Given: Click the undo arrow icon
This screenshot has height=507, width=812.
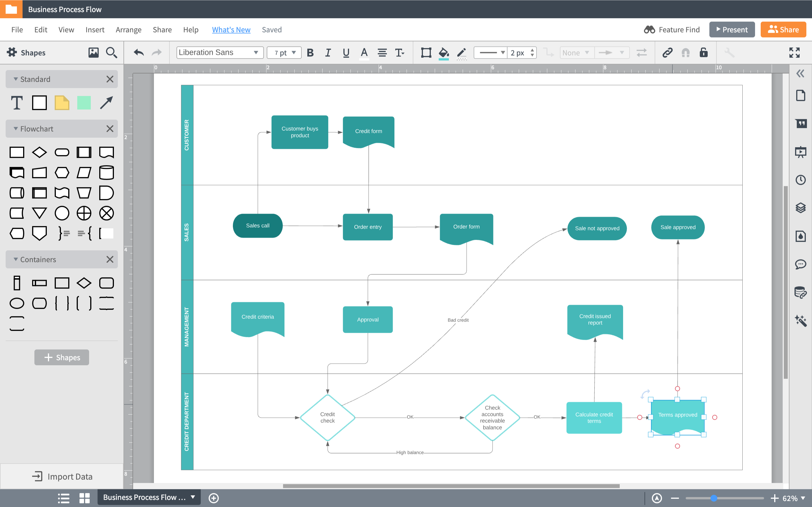Looking at the screenshot, I should 139,53.
